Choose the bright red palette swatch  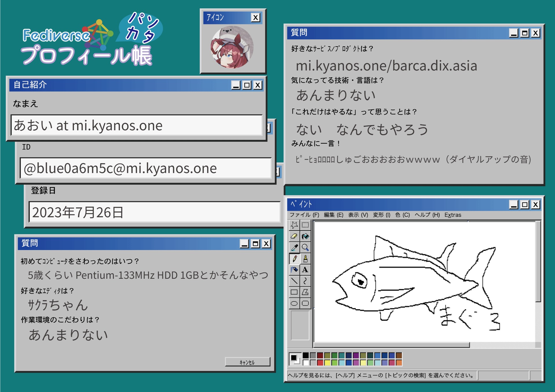(320, 363)
